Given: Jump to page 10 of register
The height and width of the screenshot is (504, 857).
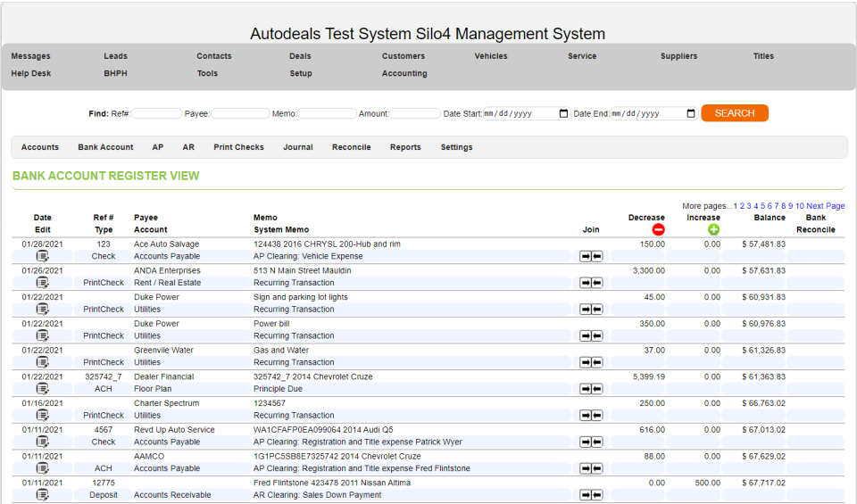Looking at the screenshot, I should pos(800,206).
